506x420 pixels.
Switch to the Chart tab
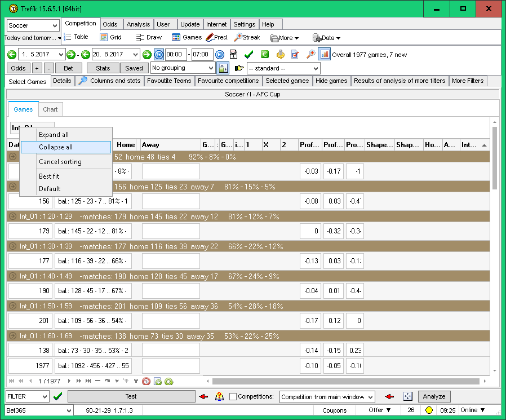[50, 109]
